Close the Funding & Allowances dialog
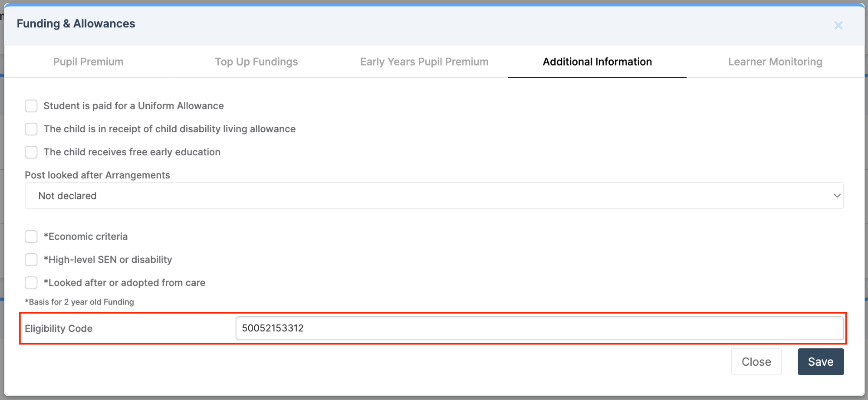The width and height of the screenshot is (868, 400). (838, 25)
